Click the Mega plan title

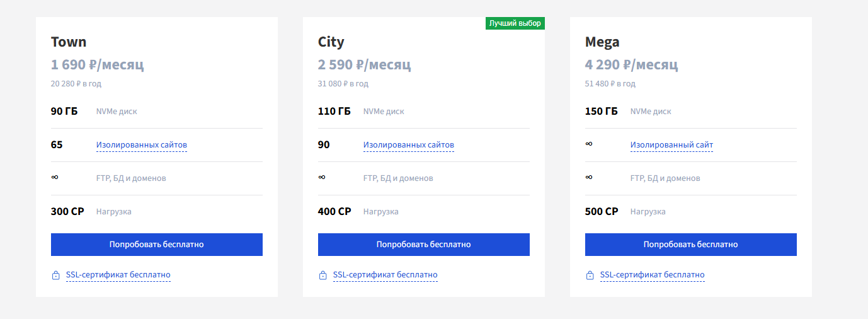602,42
